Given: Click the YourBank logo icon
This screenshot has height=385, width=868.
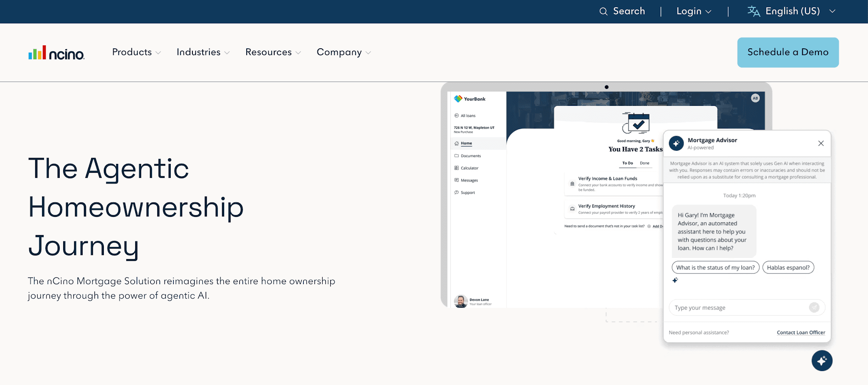Looking at the screenshot, I should tap(458, 99).
